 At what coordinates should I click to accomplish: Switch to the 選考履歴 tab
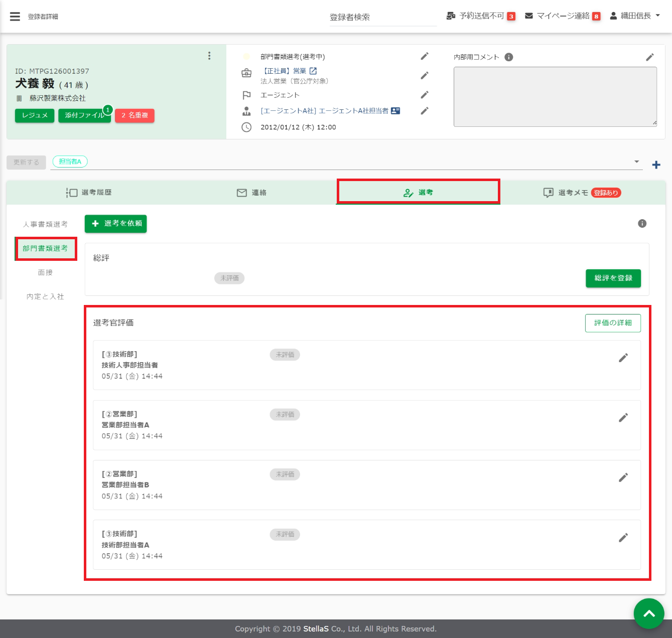point(89,193)
